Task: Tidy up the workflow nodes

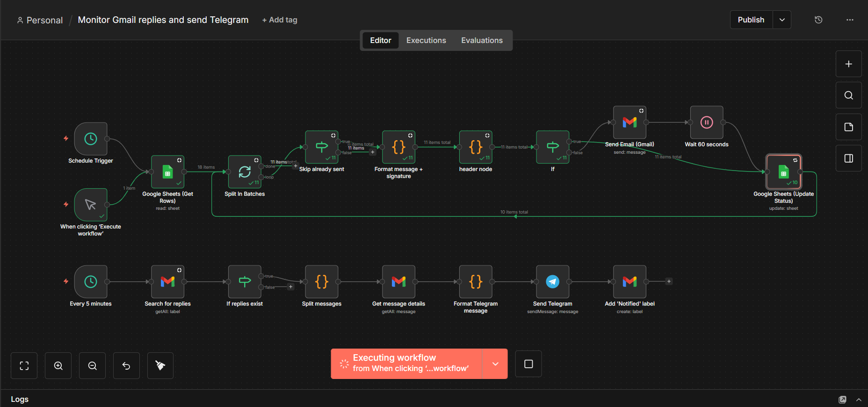Action: 160,365
